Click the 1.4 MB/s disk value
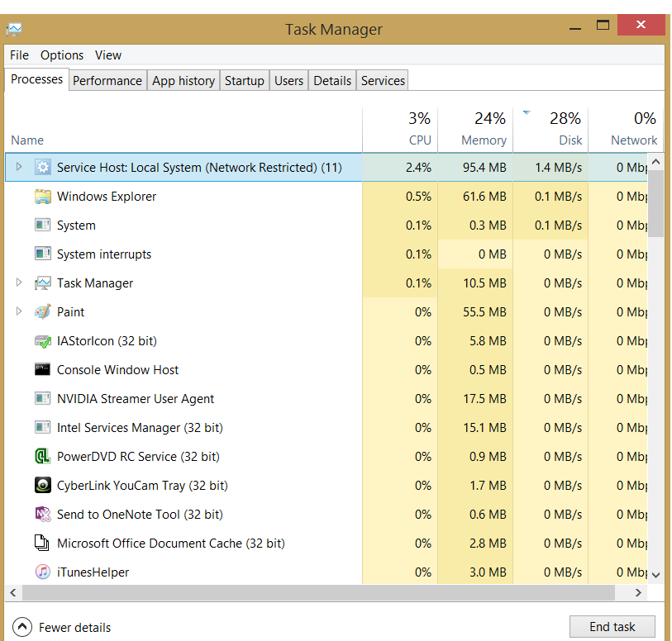Image resolution: width=672 pixels, height=641 pixels. tap(558, 168)
